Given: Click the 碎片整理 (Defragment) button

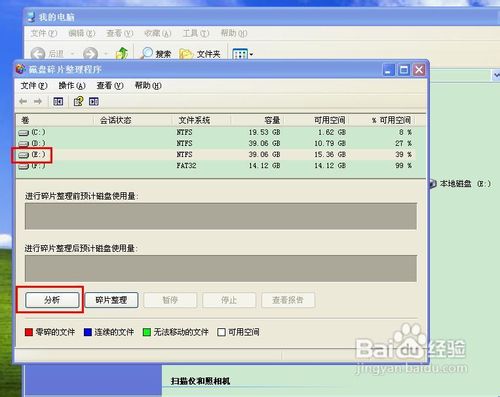Looking at the screenshot, I should 111,300.
